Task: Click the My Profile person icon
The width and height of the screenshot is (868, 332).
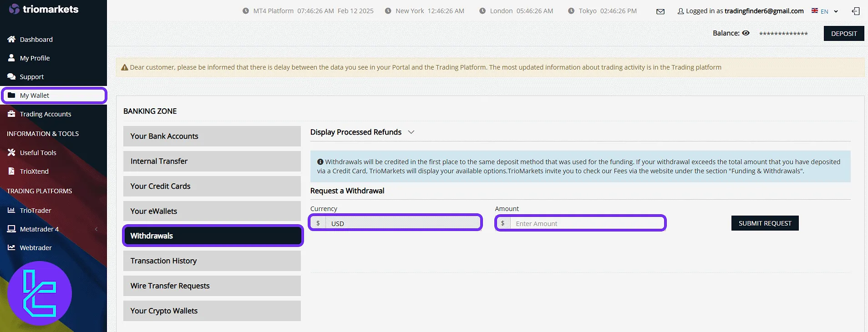Action: [x=11, y=58]
